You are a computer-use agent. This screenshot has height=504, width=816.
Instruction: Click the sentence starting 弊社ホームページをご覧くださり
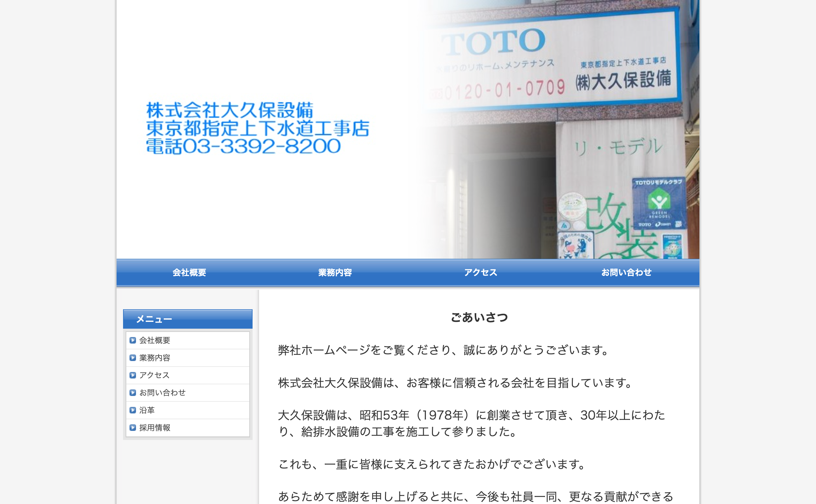point(444,350)
